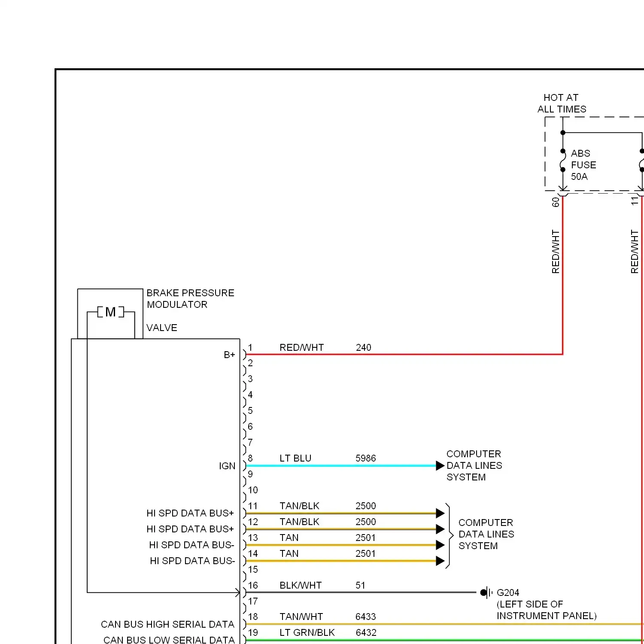Select the VALVE label
This screenshot has width=644, height=644.
coord(161,328)
